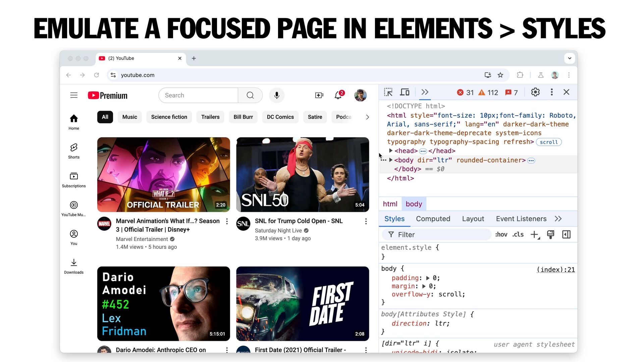Add a new style rule
Image resolution: width=644 pixels, height=362 pixels.
[x=535, y=235]
